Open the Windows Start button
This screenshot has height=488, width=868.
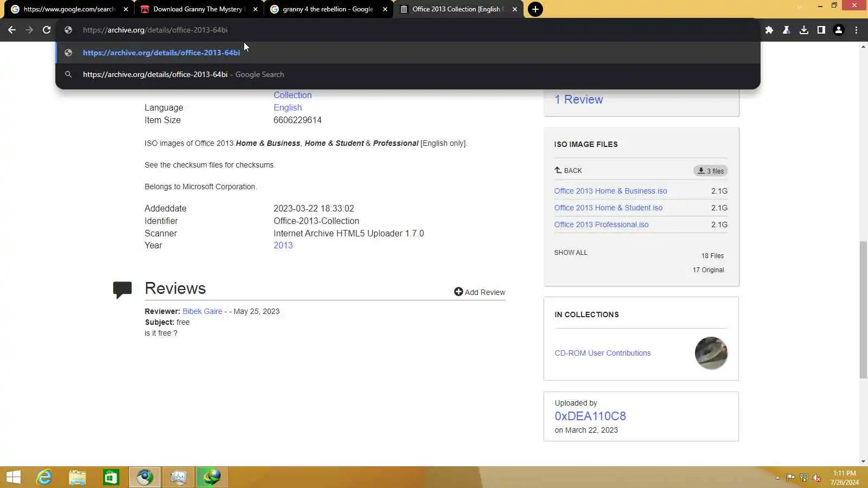pos(13,477)
